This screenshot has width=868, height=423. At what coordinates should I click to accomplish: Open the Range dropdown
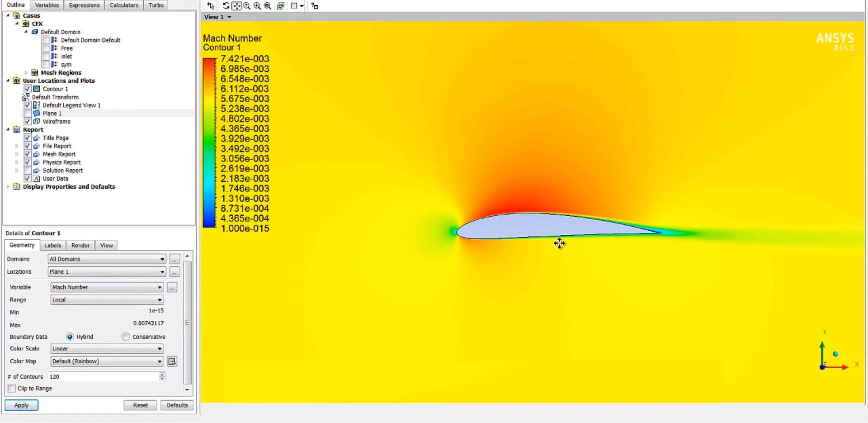[x=107, y=299]
